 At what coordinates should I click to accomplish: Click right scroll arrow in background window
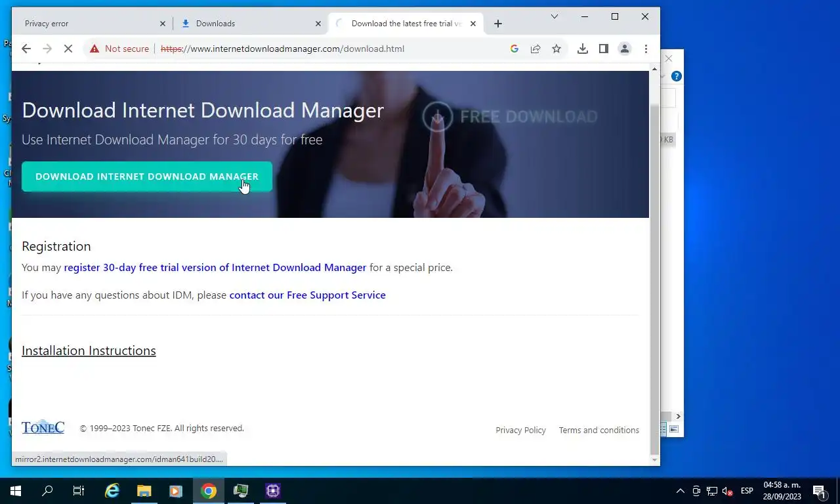[x=678, y=416]
